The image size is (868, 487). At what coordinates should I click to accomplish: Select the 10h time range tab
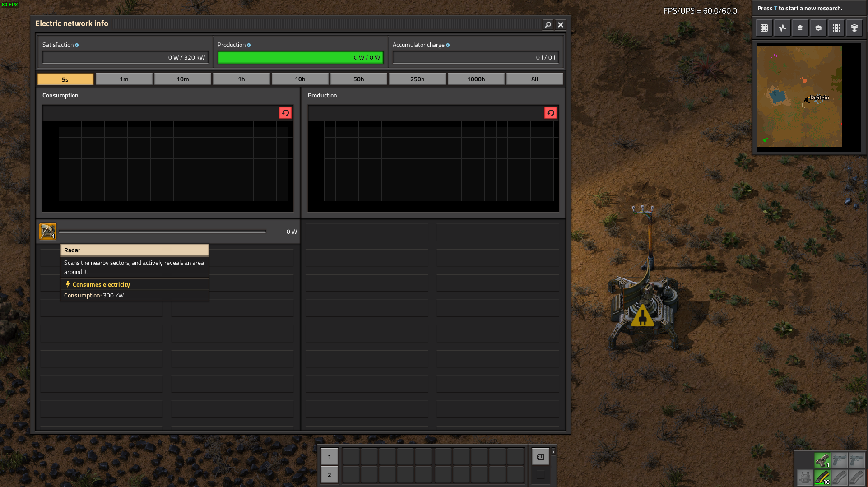[300, 79]
